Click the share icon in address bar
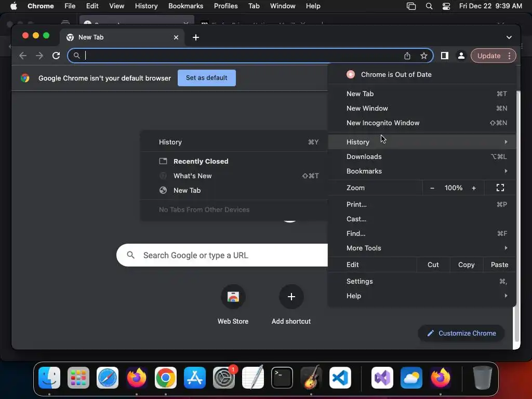 [407, 56]
